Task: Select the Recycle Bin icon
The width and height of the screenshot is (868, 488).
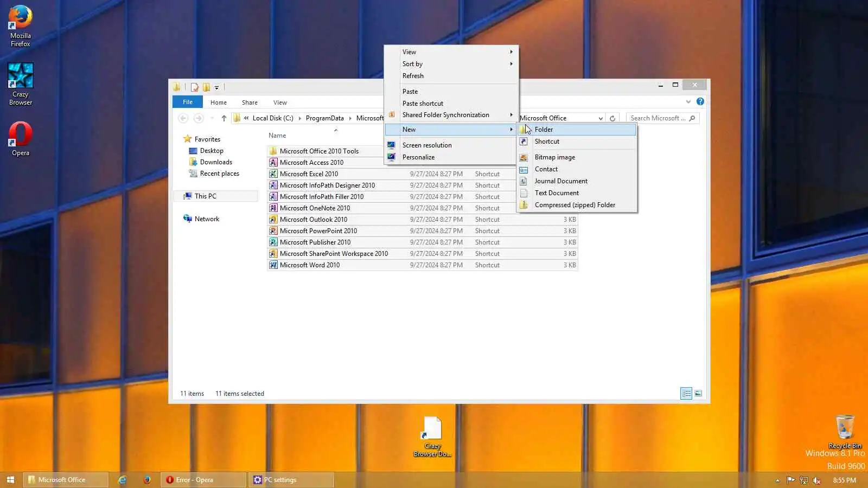Action: pyautogui.click(x=845, y=432)
